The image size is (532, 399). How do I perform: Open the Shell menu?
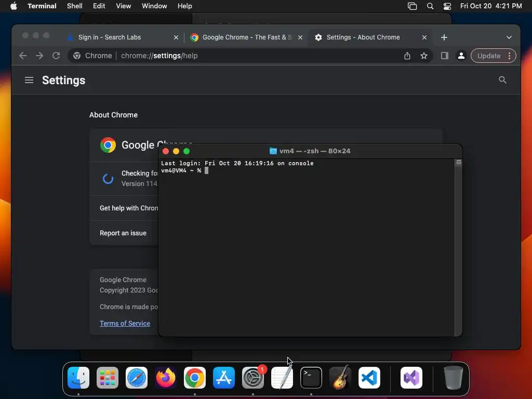[x=75, y=6]
